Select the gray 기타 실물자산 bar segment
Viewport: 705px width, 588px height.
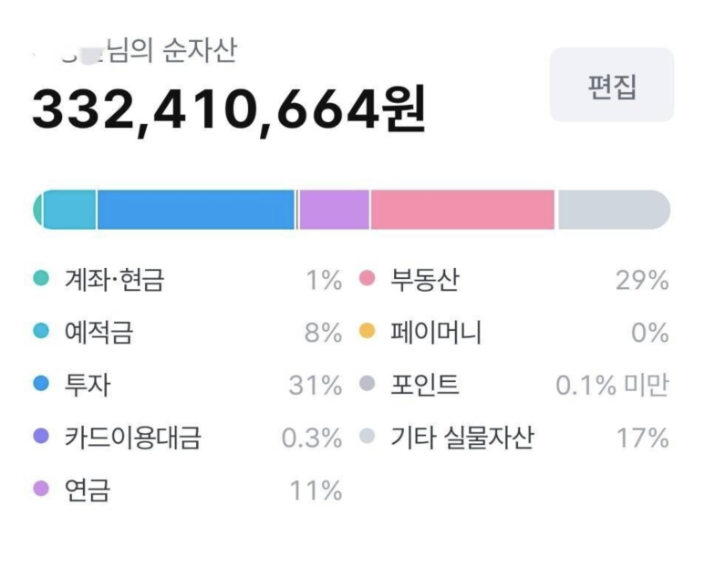coord(613,210)
